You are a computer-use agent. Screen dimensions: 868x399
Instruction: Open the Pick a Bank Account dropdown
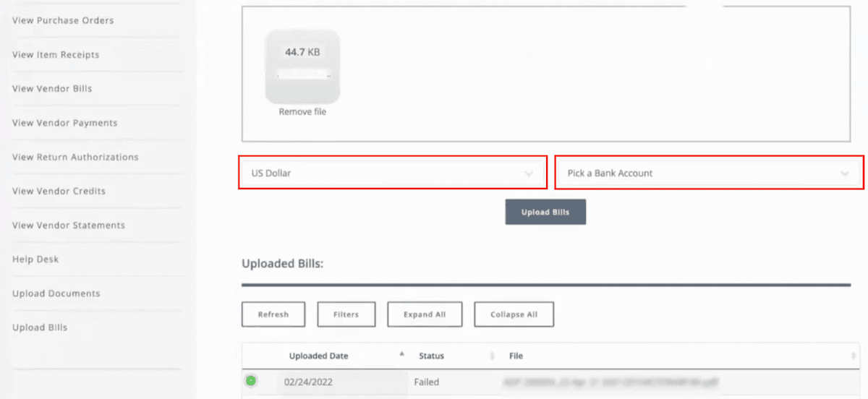point(709,173)
